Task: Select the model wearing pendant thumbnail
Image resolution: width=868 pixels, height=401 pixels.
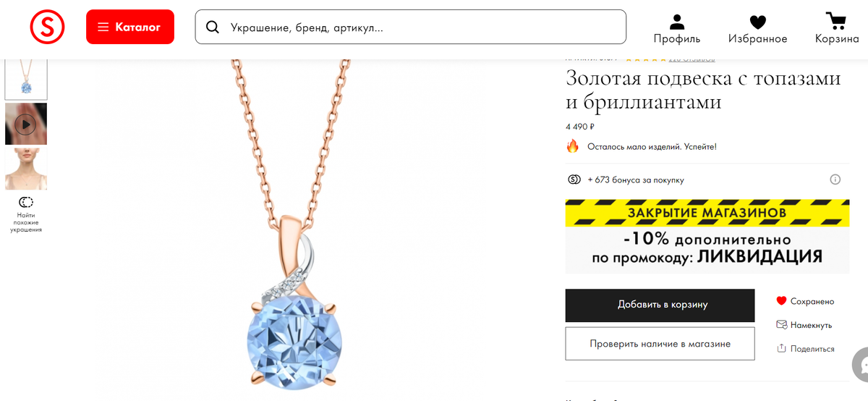Action: (26, 169)
